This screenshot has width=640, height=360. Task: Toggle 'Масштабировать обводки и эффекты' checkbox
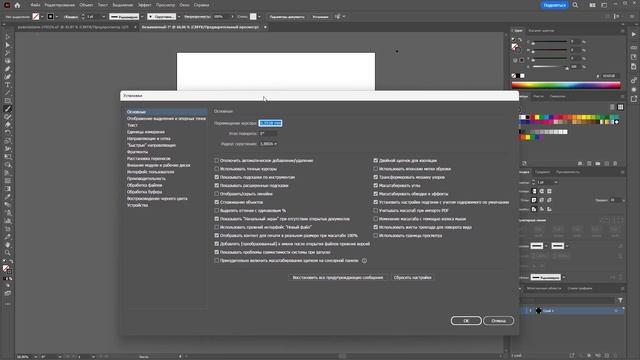click(376, 194)
